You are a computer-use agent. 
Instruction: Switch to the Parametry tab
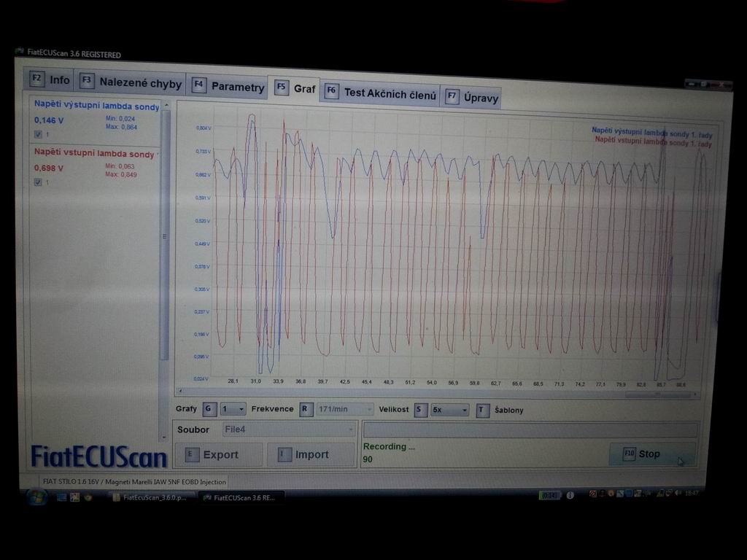coord(228,87)
